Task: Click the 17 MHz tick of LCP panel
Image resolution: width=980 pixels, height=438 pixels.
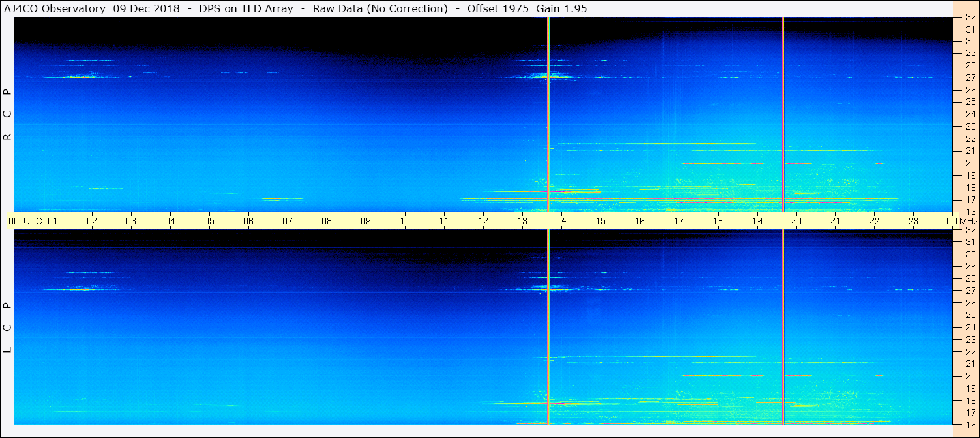Action: (970, 413)
